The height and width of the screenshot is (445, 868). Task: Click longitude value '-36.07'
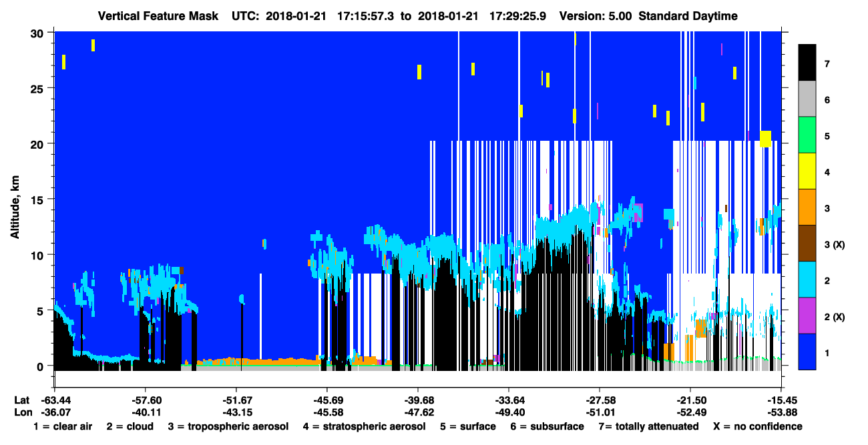coord(55,412)
